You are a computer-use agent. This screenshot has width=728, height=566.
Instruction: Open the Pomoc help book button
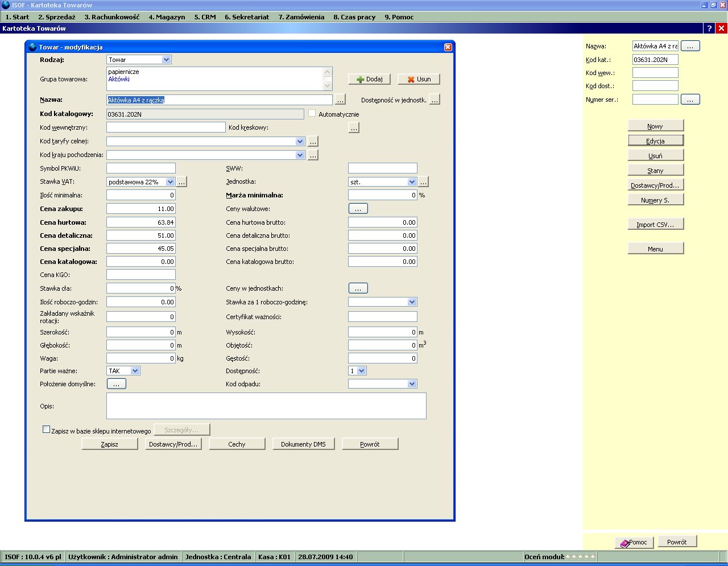coord(634,543)
